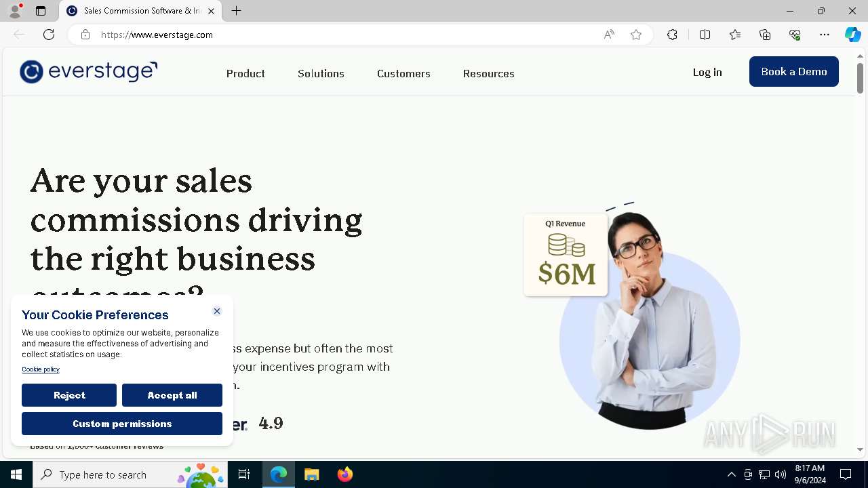View site information via the lock icon
Viewport: 868px width, 488px height.
tap(85, 35)
